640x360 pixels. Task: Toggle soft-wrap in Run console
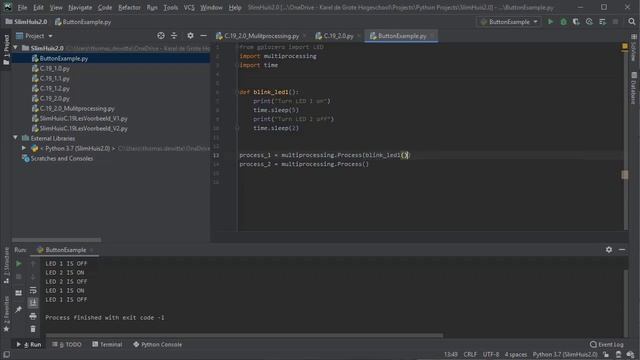pos(33,291)
